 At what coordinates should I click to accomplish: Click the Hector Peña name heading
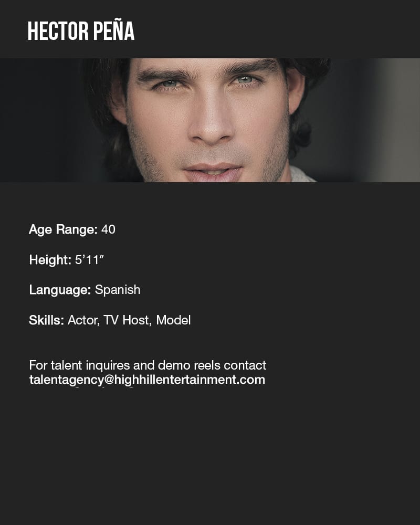81,30
